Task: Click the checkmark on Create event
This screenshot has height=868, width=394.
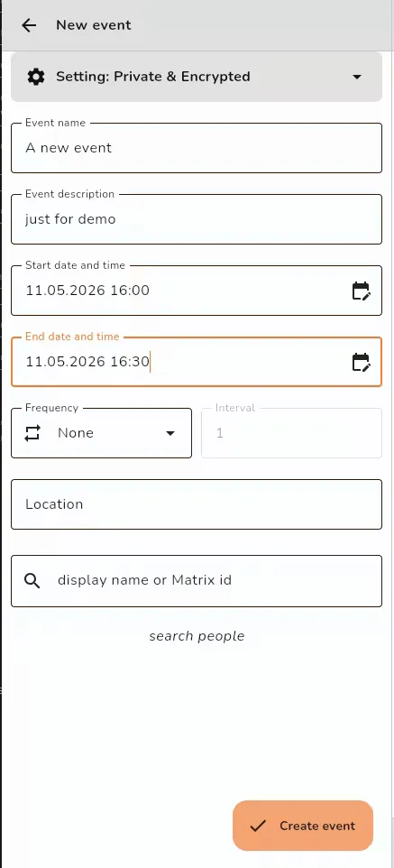Action: pos(257,826)
